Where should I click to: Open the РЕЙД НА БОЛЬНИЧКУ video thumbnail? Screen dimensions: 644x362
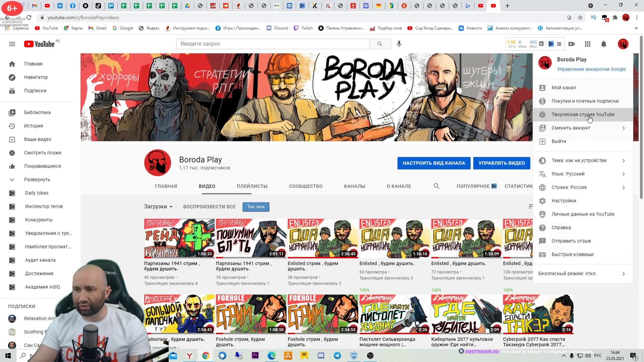tap(179, 238)
